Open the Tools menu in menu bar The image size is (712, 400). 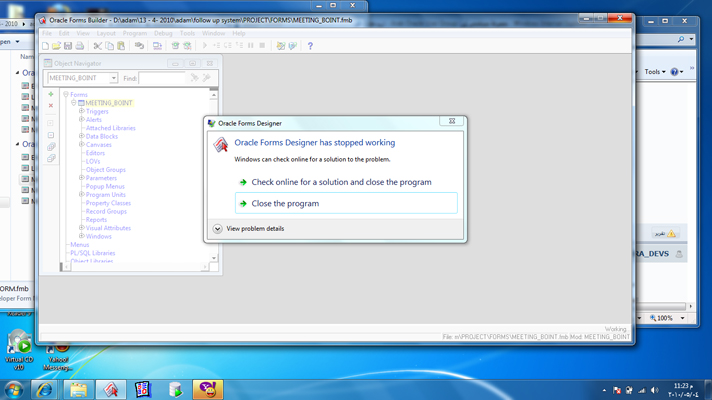pos(187,33)
